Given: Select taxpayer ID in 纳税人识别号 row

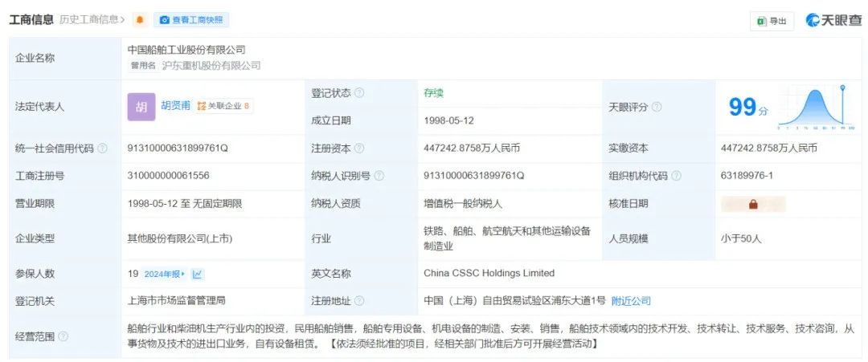Looking at the screenshot, I should click(x=474, y=176).
